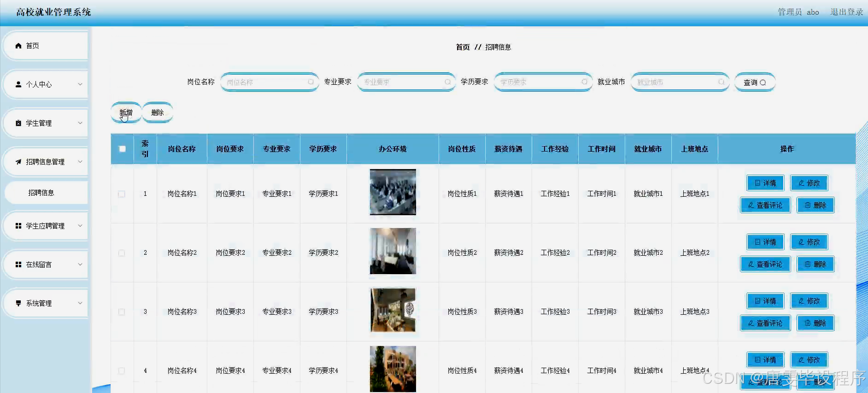Image resolution: width=868 pixels, height=393 pixels.
Task: Click 查看评论 for row 岗位名称1
Action: tap(765, 205)
